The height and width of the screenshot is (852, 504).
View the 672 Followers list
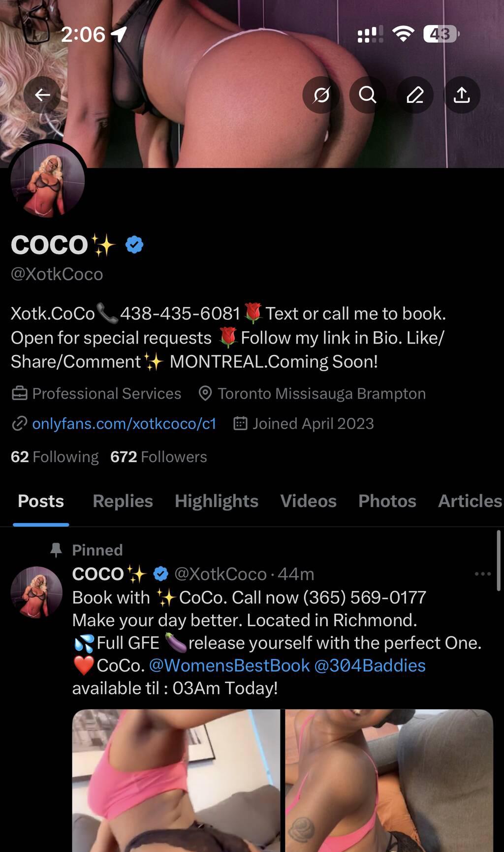(158, 457)
